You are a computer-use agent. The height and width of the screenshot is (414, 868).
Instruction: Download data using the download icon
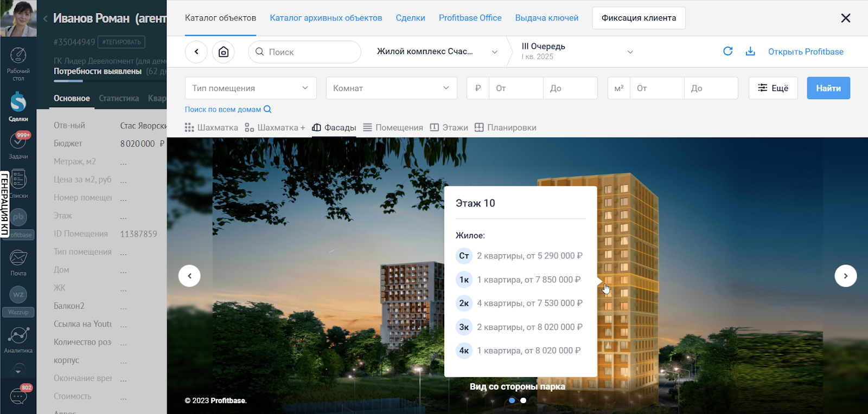tap(750, 51)
